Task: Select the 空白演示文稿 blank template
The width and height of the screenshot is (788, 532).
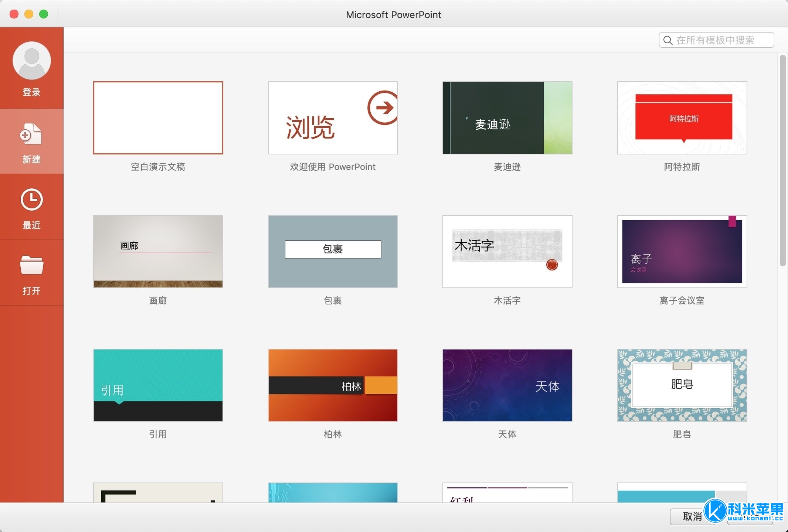Action: [x=158, y=118]
